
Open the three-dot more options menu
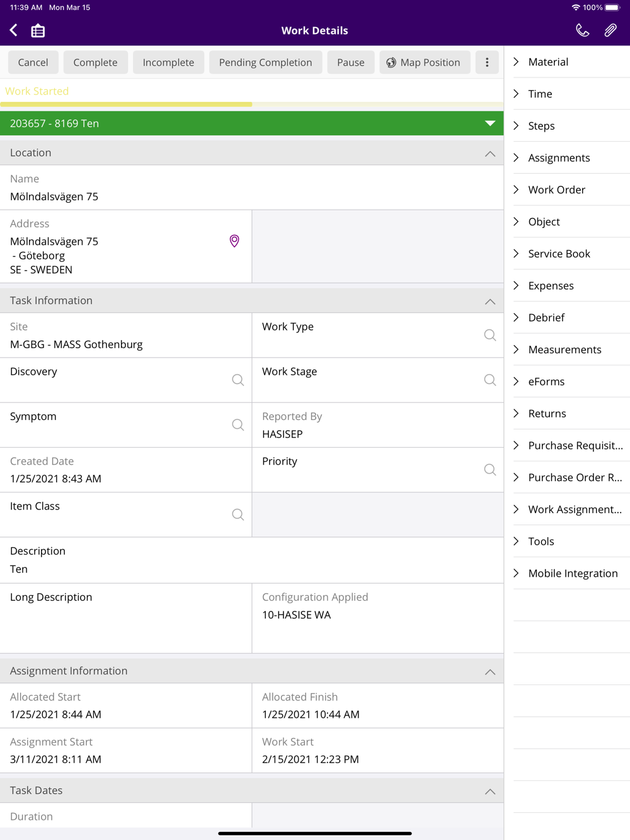coord(487,62)
